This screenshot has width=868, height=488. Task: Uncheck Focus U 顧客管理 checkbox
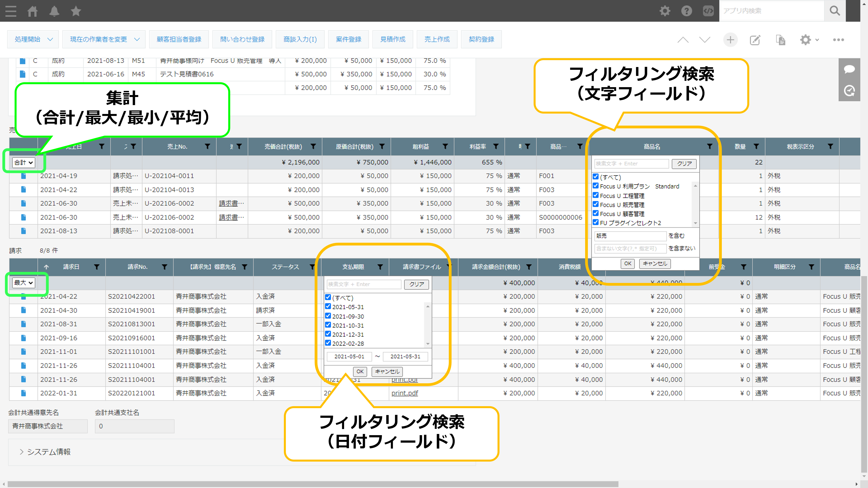click(x=596, y=214)
